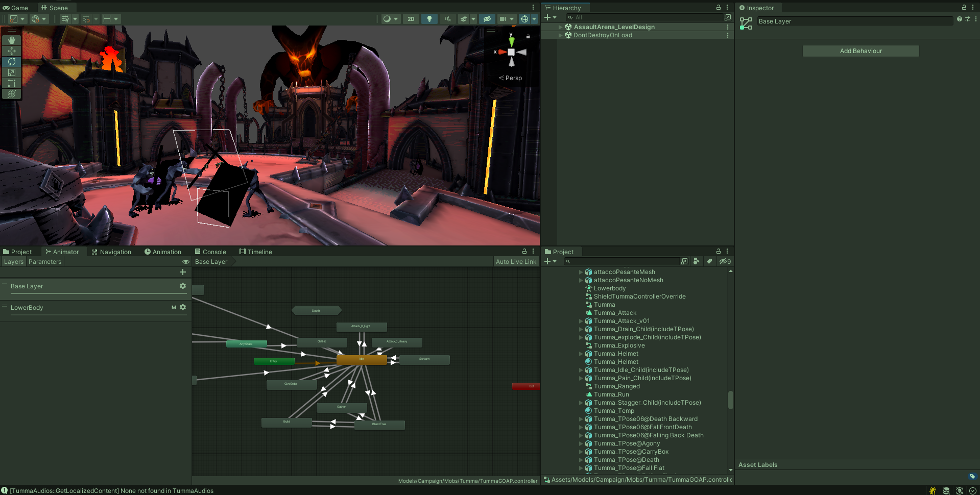This screenshot has width=980, height=495.
Task: Switch to the Navigation tab
Action: 111,252
